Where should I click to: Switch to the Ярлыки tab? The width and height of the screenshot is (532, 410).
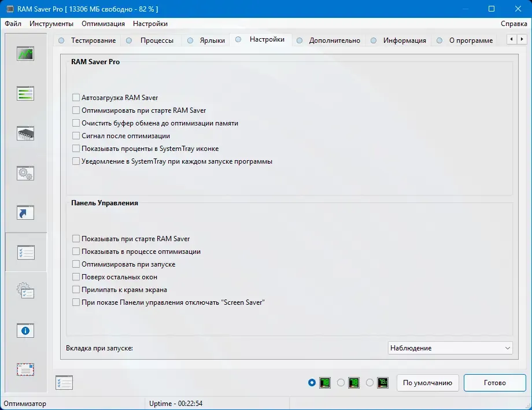(206, 40)
